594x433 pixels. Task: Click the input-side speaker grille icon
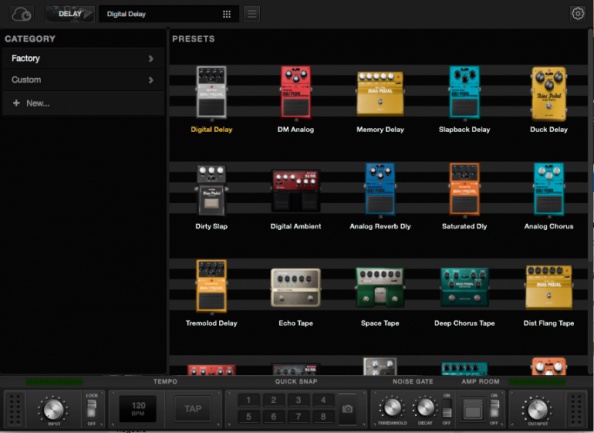[x=15, y=410]
